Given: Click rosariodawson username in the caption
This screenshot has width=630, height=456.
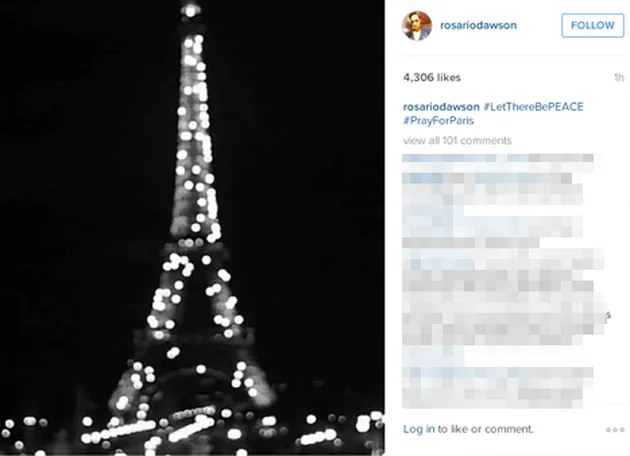Looking at the screenshot, I should point(441,107).
